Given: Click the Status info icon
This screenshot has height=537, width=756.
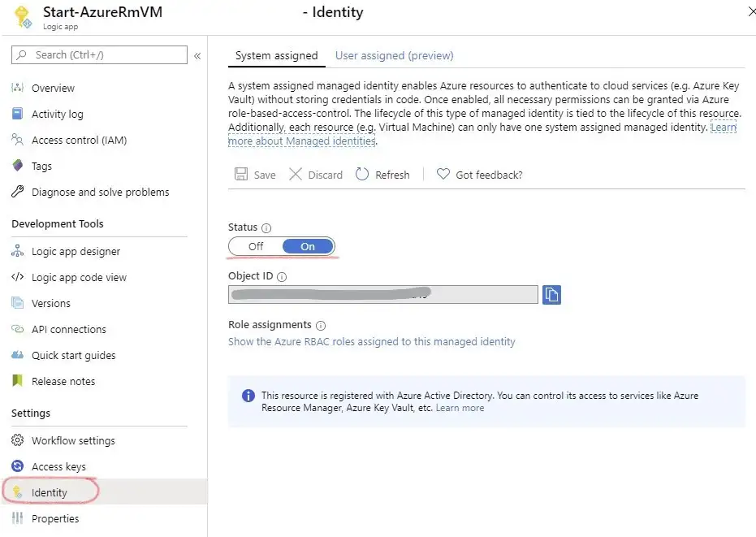Looking at the screenshot, I should 266,227.
